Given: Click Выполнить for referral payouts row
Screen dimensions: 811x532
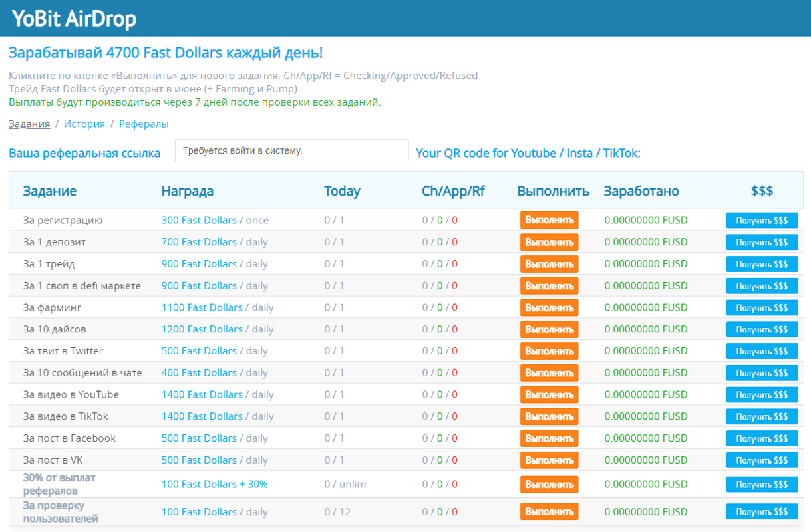Looking at the screenshot, I should point(549,485).
